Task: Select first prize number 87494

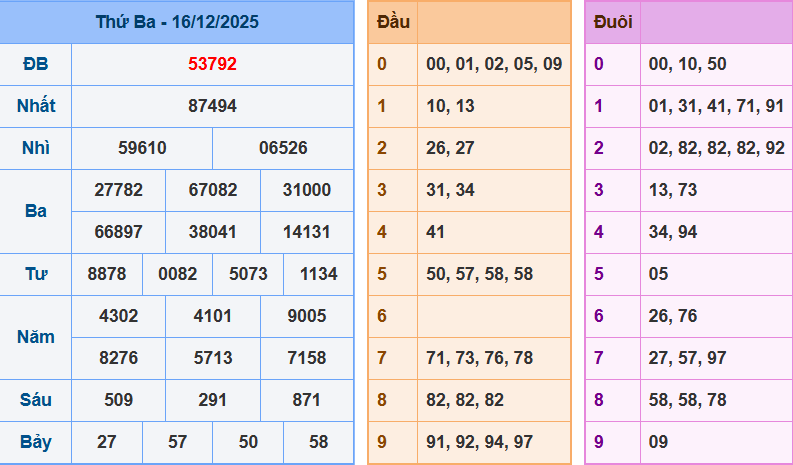Action: pyautogui.click(x=212, y=106)
